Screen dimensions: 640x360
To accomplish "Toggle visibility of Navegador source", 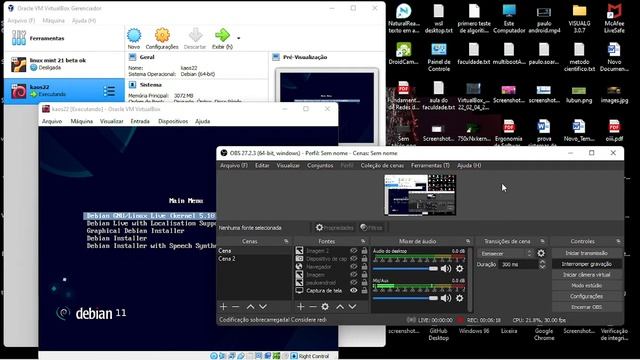I will point(353,267).
